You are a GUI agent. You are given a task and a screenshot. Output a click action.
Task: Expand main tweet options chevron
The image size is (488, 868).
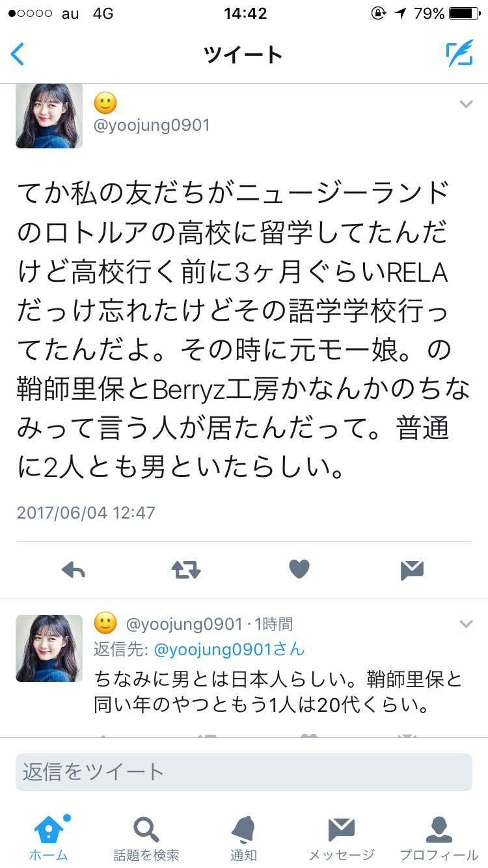point(466,103)
